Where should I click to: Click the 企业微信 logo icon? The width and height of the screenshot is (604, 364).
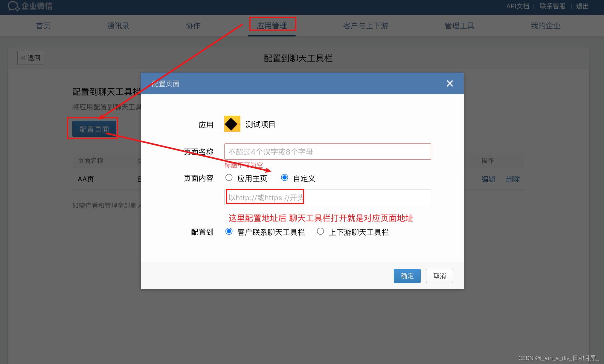[x=14, y=6]
